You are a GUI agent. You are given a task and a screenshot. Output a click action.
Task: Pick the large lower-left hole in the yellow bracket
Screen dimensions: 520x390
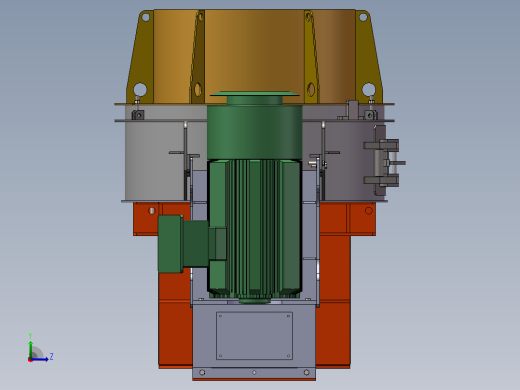(x=140, y=89)
